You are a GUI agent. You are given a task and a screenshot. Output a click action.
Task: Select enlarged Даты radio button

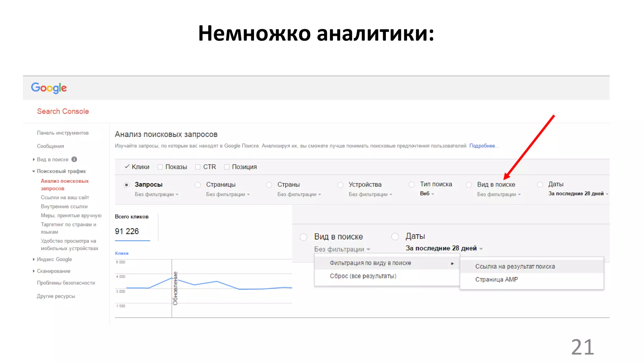[395, 236]
